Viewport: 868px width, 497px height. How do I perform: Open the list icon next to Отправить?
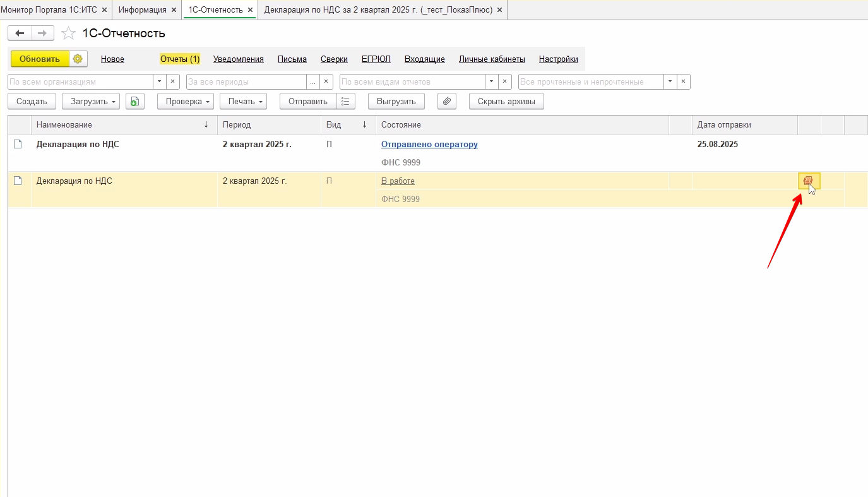point(346,101)
